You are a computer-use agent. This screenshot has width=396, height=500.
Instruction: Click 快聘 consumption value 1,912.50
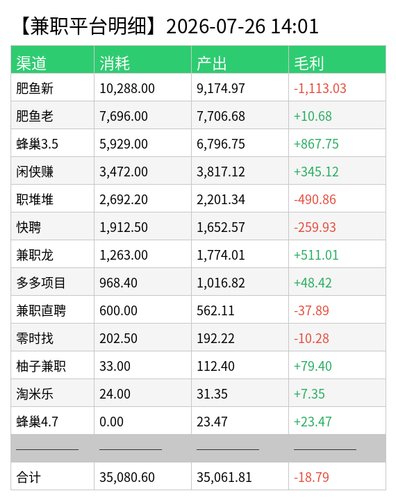(x=124, y=227)
